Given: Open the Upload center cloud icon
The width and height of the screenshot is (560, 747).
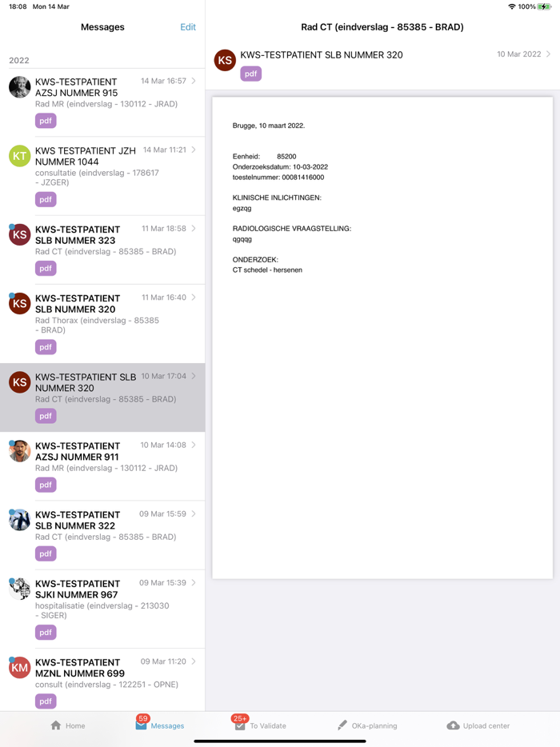Looking at the screenshot, I should pyautogui.click(x=453, y=725).
